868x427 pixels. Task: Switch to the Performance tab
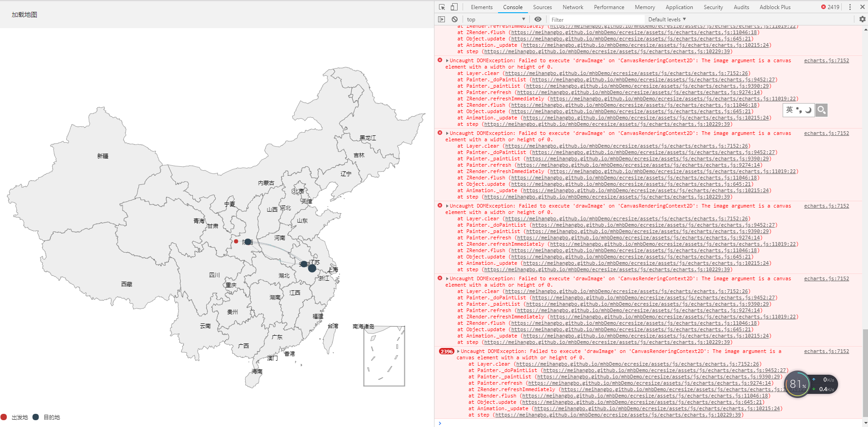[x=609, y=7]
